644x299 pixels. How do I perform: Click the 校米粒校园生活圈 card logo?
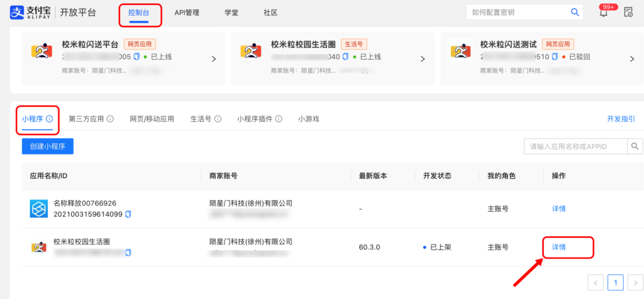251,51
